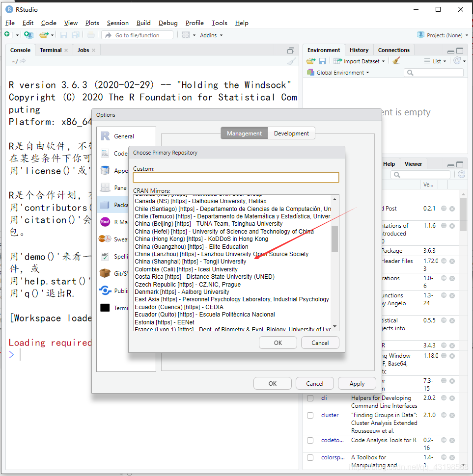Remove package with version 1.1.6
This screenshot has width=473, height=476.
coord(452,226)
